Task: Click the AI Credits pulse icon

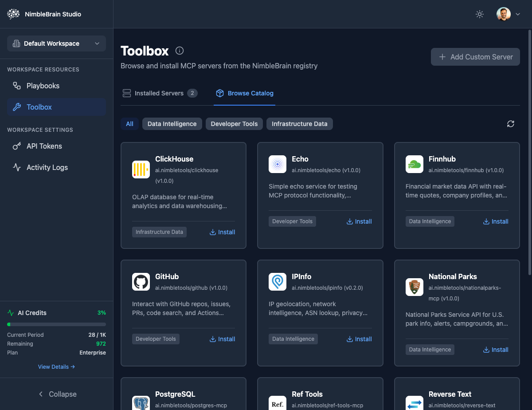Action: click(x=11, y=313)
